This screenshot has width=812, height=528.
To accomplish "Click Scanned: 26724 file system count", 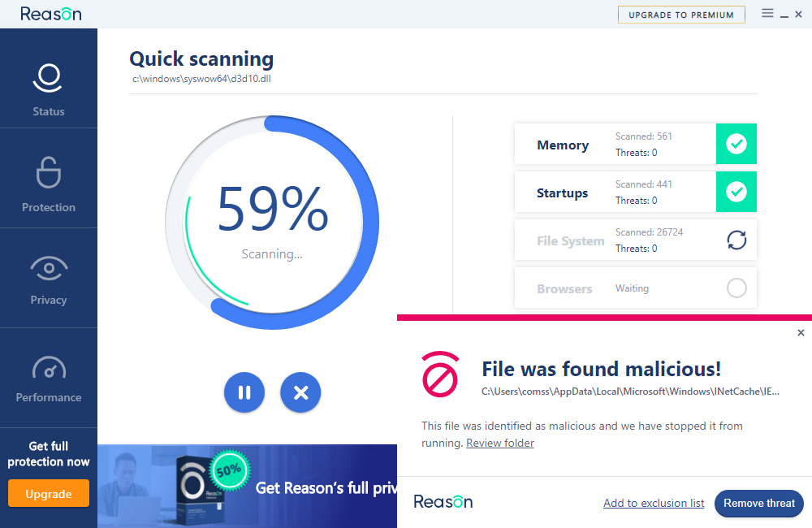I will [649, 232].
